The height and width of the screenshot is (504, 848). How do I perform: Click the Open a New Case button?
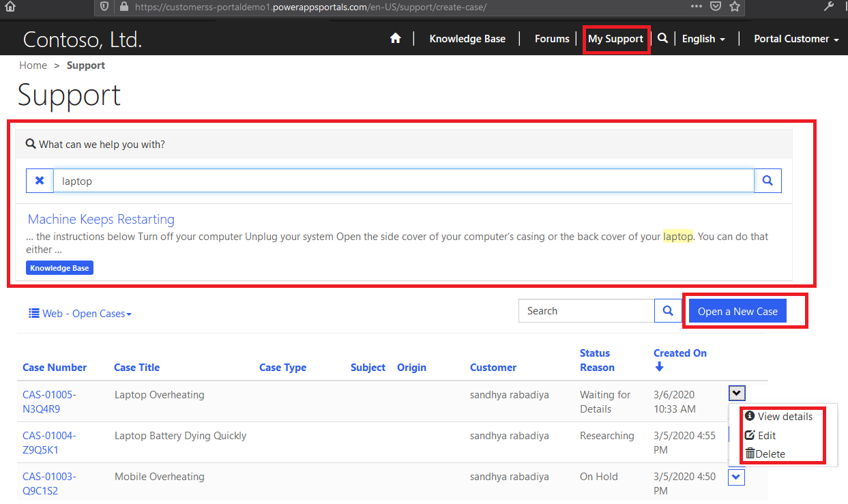point(737,311)
